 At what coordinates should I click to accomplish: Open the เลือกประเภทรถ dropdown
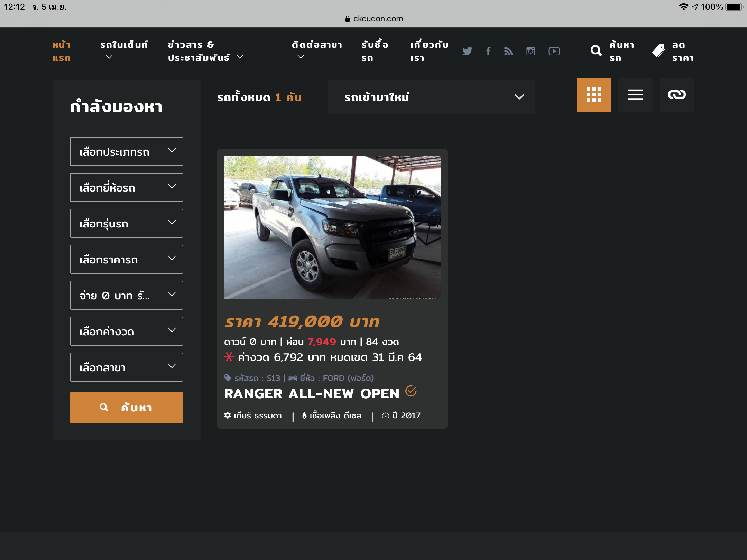click(x=127, y=151)
